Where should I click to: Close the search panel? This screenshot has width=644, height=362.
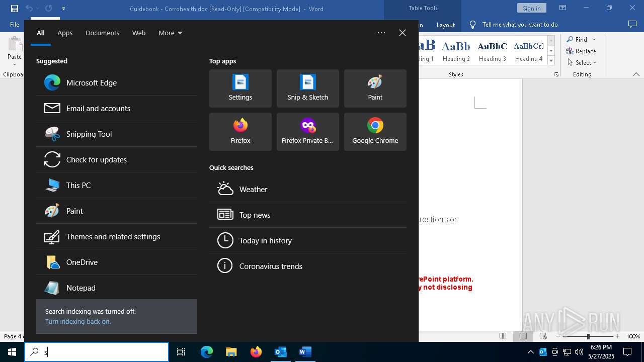pyautogui.click(x=403, y=33)
